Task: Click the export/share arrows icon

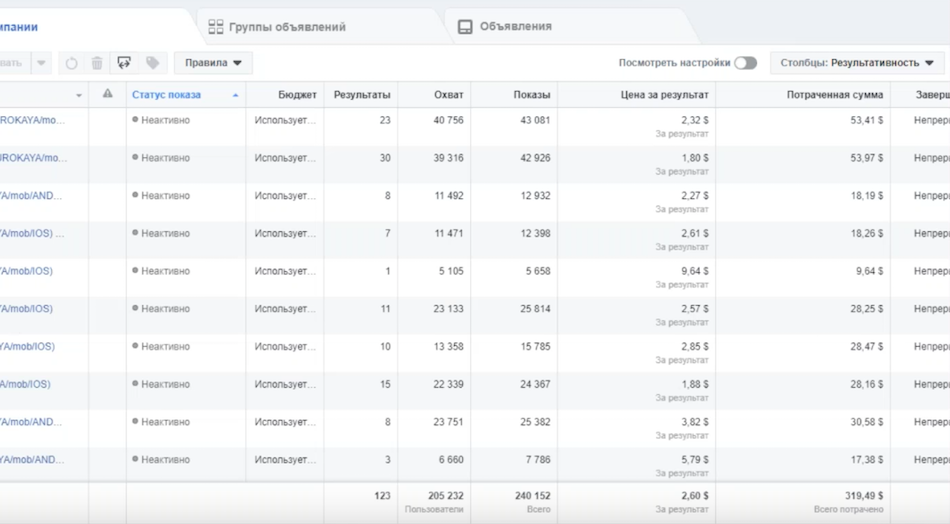Action: [124, 63]
